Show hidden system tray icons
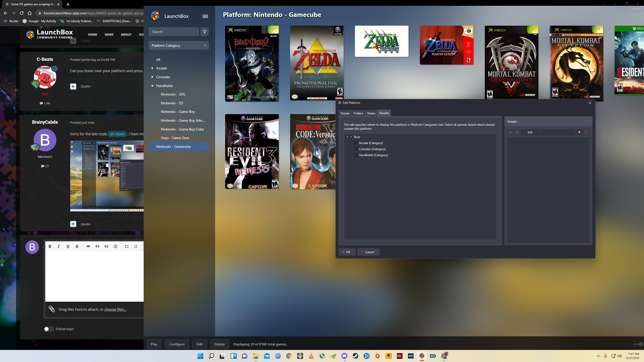 point(598,356)
